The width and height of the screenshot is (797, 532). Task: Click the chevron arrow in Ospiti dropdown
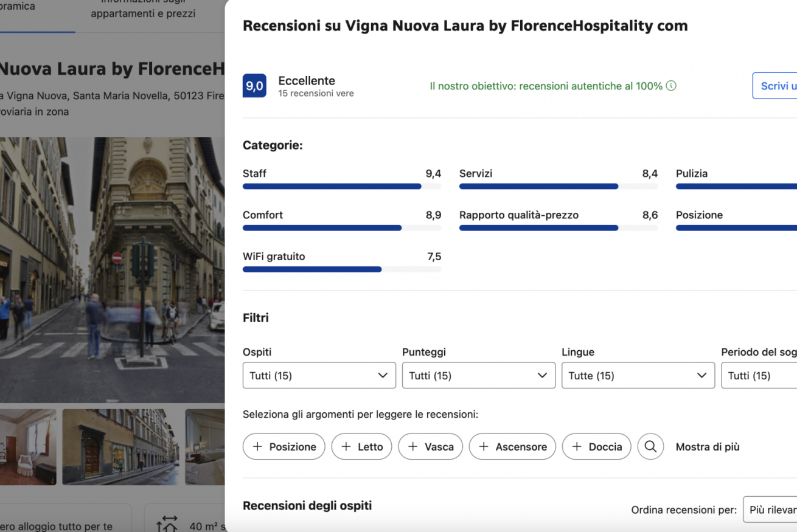tap(383, 376)
